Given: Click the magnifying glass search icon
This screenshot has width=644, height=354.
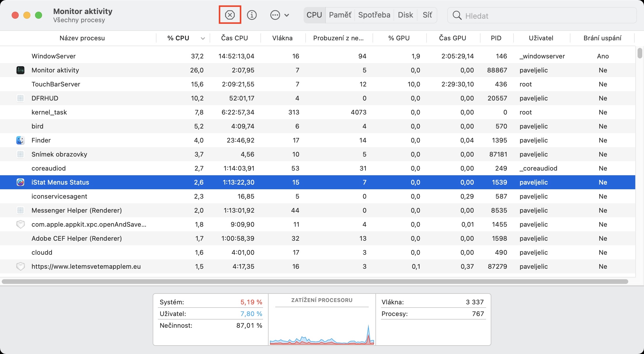Looking at the screenshot, I should pos(457,15).
